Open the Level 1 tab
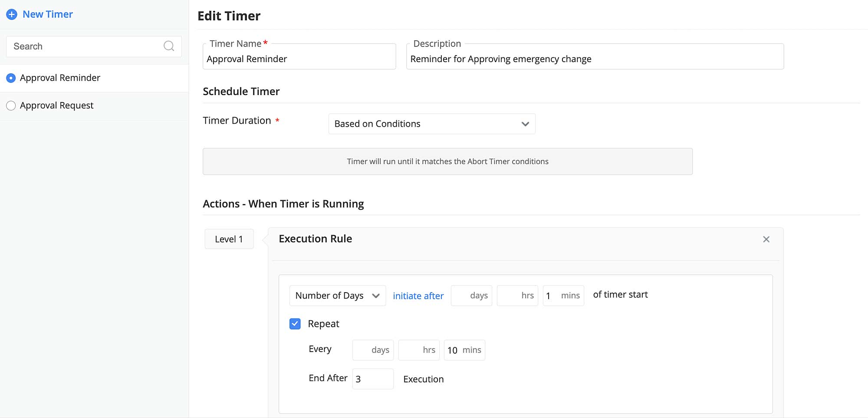The width and height of the screenshot is (868, 418). 229,239
